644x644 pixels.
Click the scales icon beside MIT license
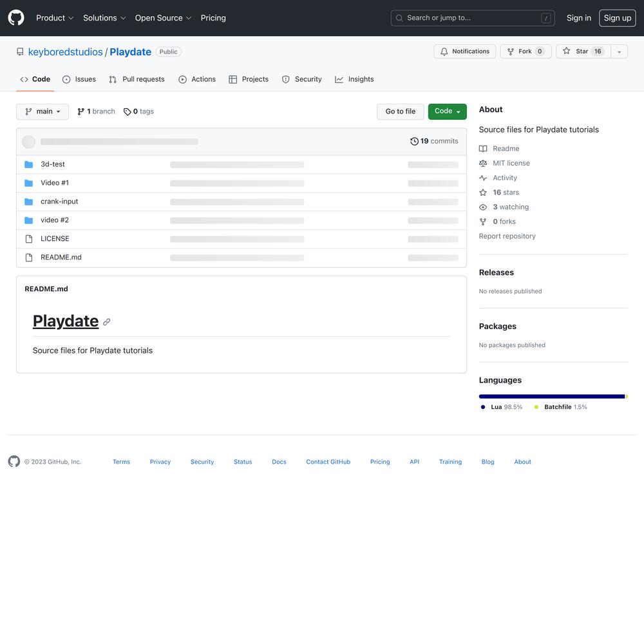tap(483, 163)
